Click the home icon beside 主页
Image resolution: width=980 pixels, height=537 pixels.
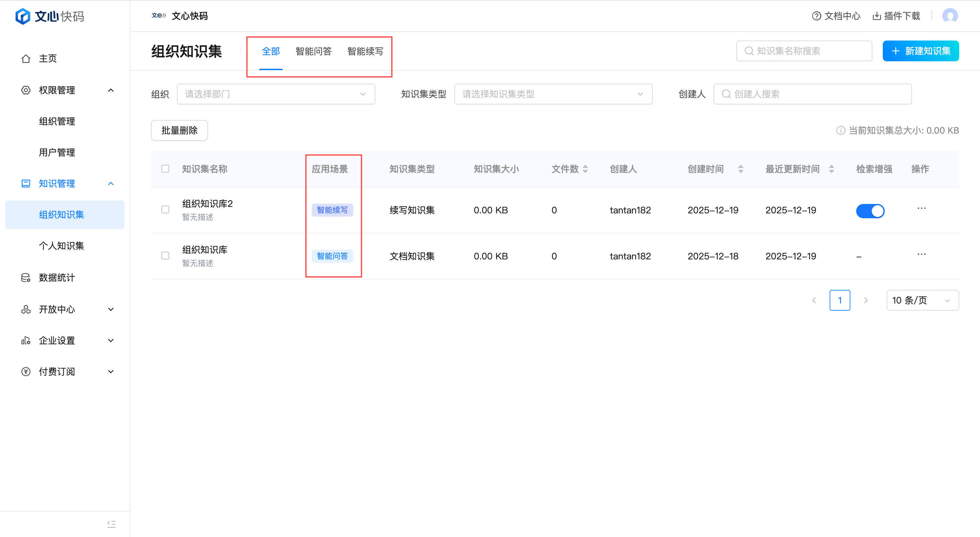pyautogui.click(x=26, y=59)
